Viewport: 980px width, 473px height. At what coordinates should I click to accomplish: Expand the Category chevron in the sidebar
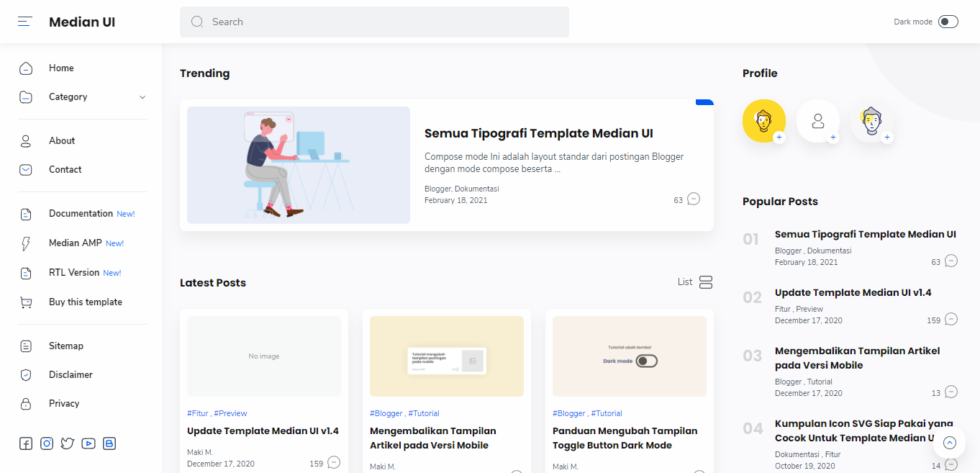click(x=142, y=97)
